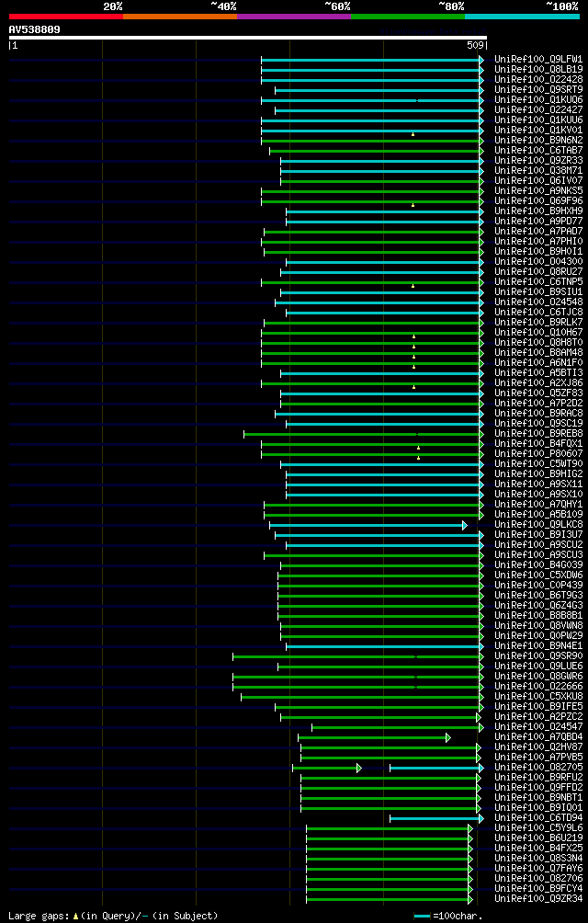Viewport: 588px width, 923px height.
Task: Click the UniRef100_B9HXH9 label
Action: [538, 211]
